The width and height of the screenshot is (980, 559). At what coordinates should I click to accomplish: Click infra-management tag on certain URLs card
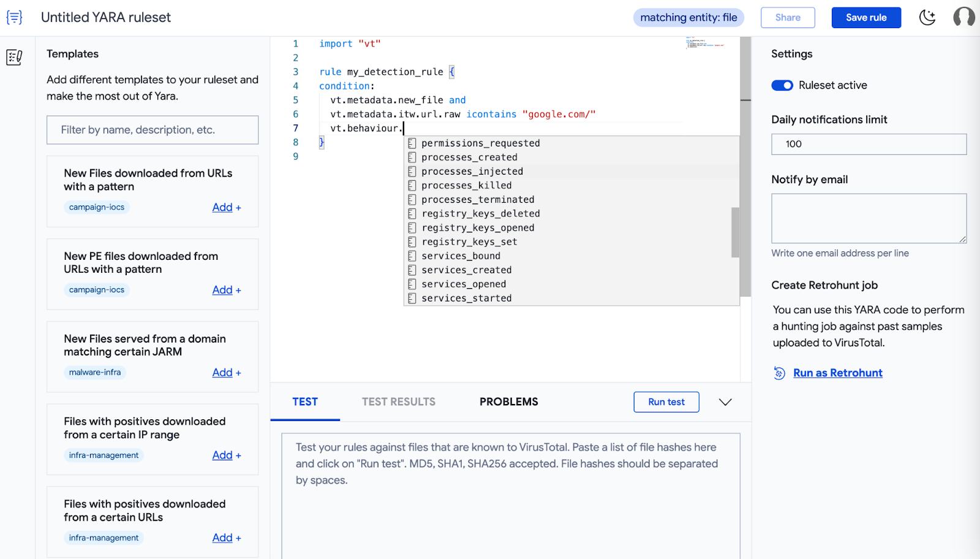click(x=104, y=538)
